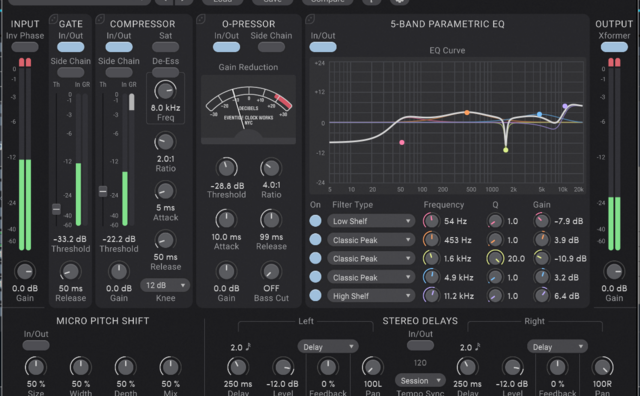Click the -7.9 dB EQ gain knob
Viewport: 640px width, 396px height.
click(542, 221)
